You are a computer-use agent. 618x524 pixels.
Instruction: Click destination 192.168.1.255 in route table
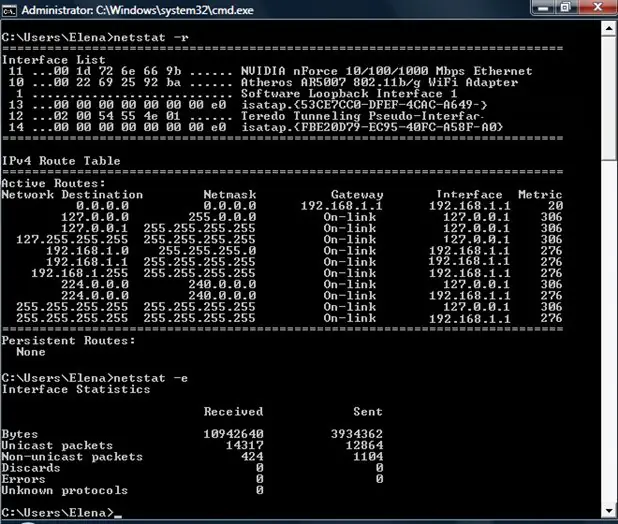80,273
